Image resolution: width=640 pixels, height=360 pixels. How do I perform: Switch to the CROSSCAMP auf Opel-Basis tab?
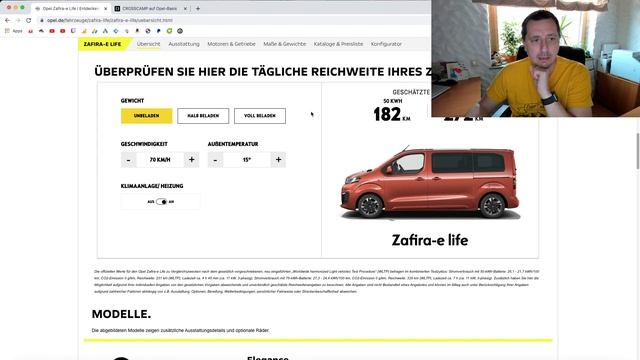click(x=149, y=8)
